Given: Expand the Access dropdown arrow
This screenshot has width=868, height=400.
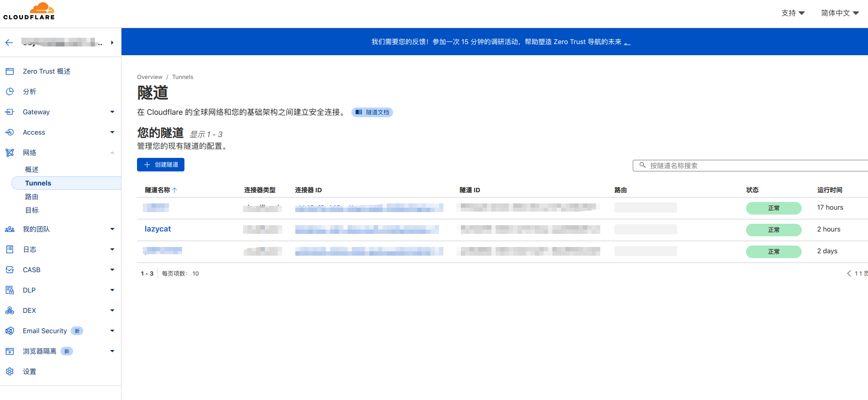Looking at the screenshot, I should (x=112, y=132).
